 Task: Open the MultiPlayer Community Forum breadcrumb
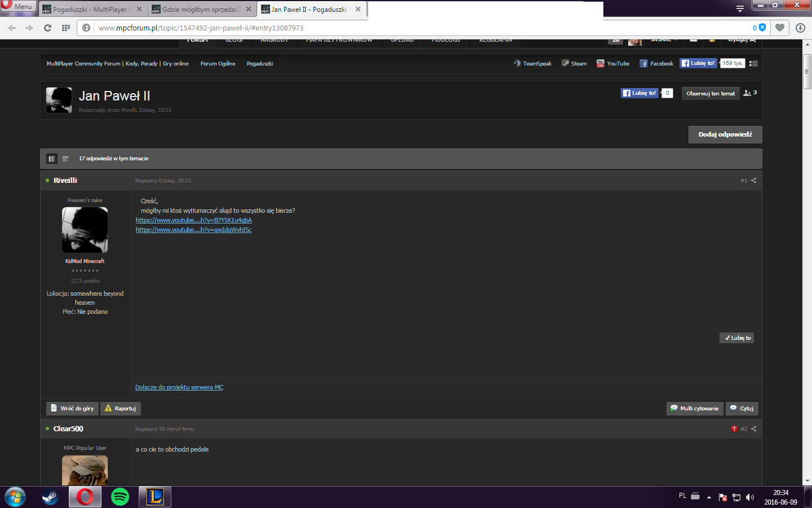tap(117, 64)
